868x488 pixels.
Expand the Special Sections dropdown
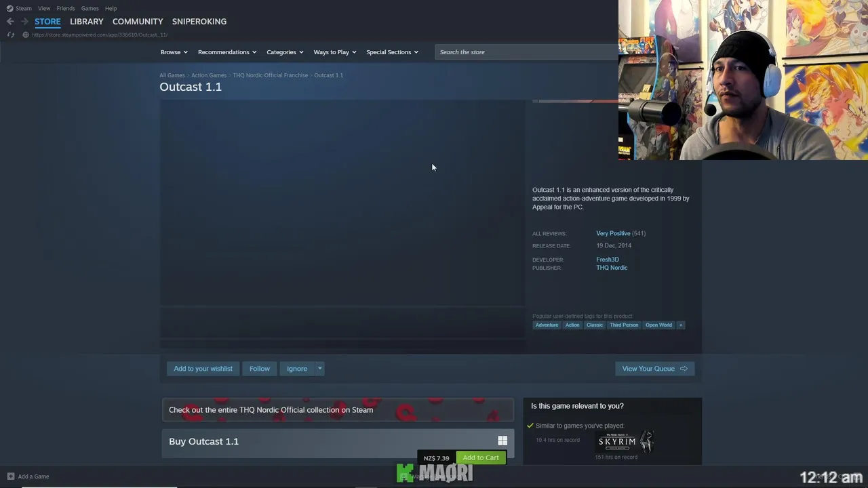(392, 52)
